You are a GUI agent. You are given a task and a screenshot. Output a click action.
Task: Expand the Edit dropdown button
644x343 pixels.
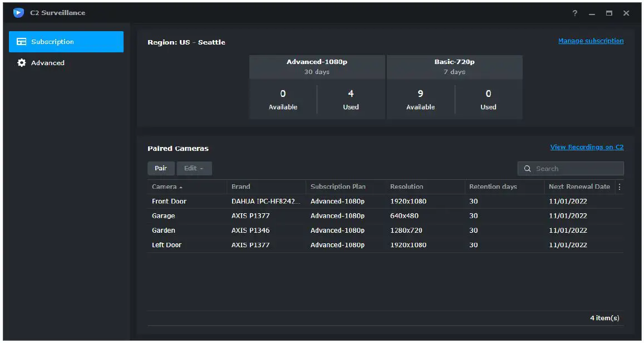coord(194,168)
